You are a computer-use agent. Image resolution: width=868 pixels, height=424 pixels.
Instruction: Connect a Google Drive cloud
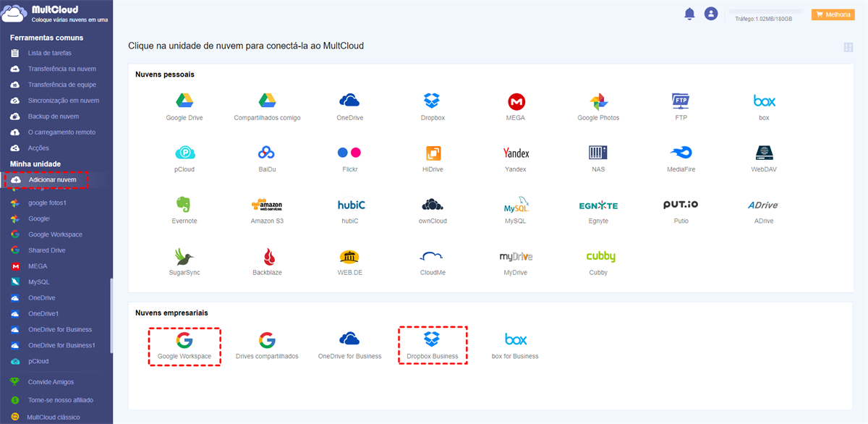click(184, 106)
